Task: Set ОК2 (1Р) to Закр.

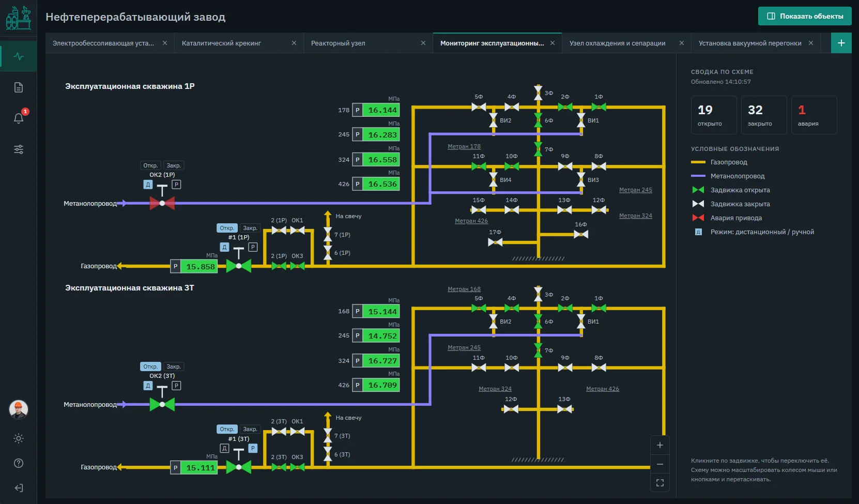Action: tap(174, 165)
